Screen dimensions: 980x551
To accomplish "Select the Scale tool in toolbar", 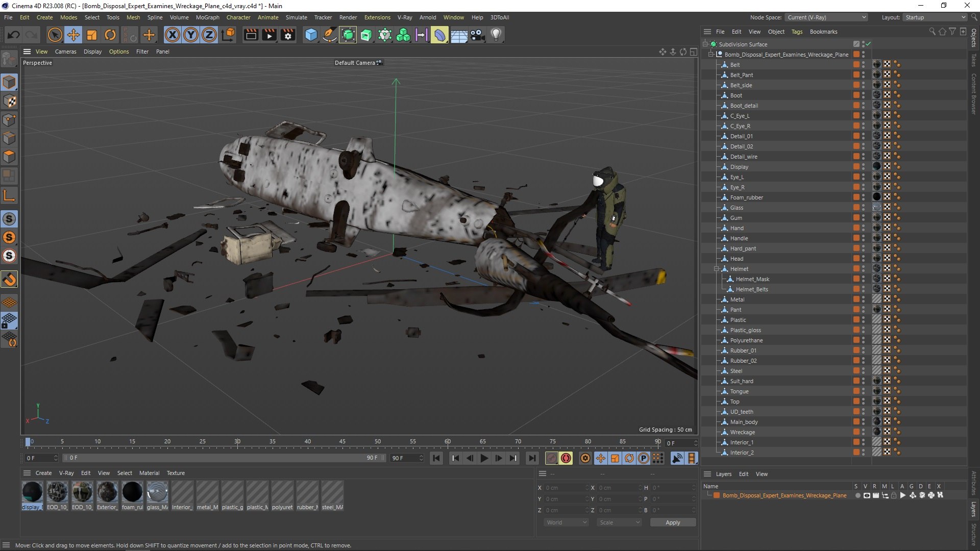I will click(92, 35).
